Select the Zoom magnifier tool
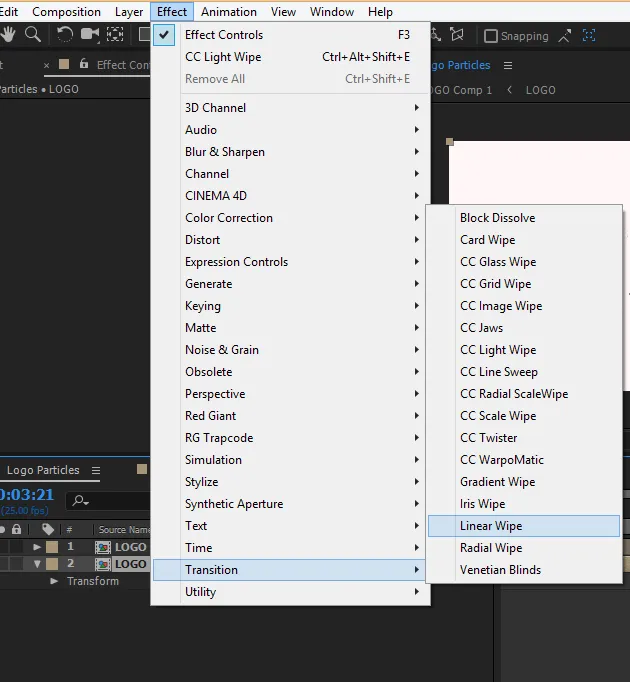 click(x=33, y=34)
